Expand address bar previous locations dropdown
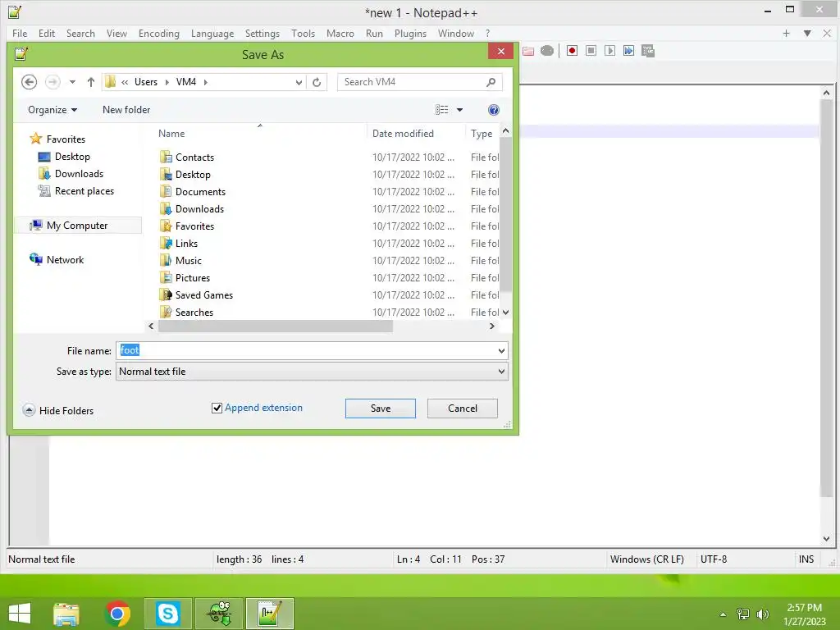The image size is (840, 630). point(299,82)
